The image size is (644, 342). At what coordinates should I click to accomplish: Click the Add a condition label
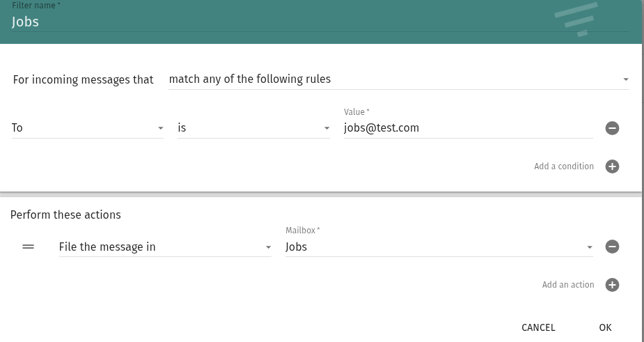pos(564,166)
